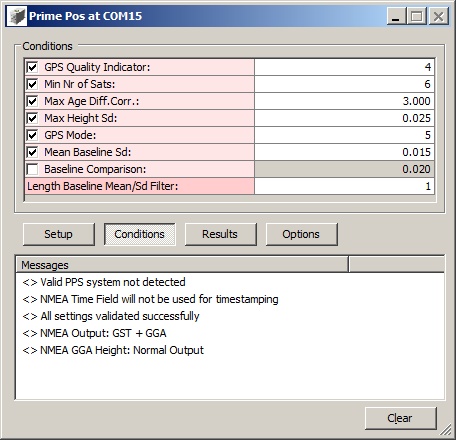The width and height of the screenshot is (456, 440).
Task: Click the disabled Baseline Comparison value 0.020
Action: click(x=344, y=169)
